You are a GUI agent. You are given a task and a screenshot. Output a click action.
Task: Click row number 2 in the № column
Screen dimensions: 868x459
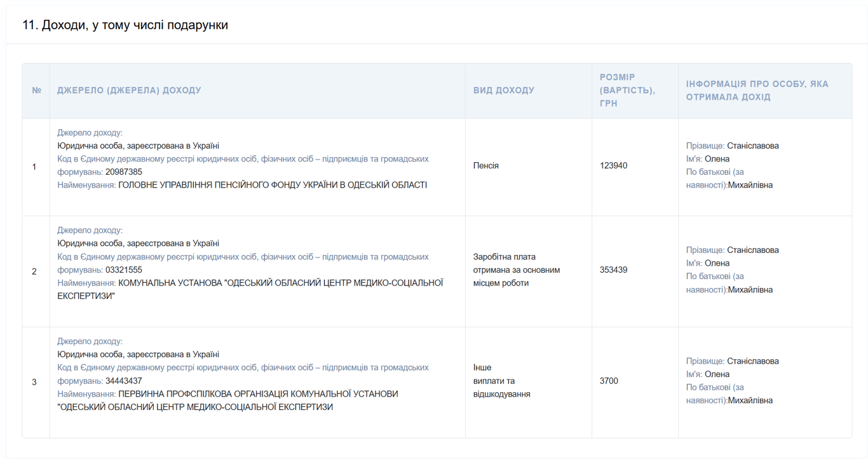(34, 271)
